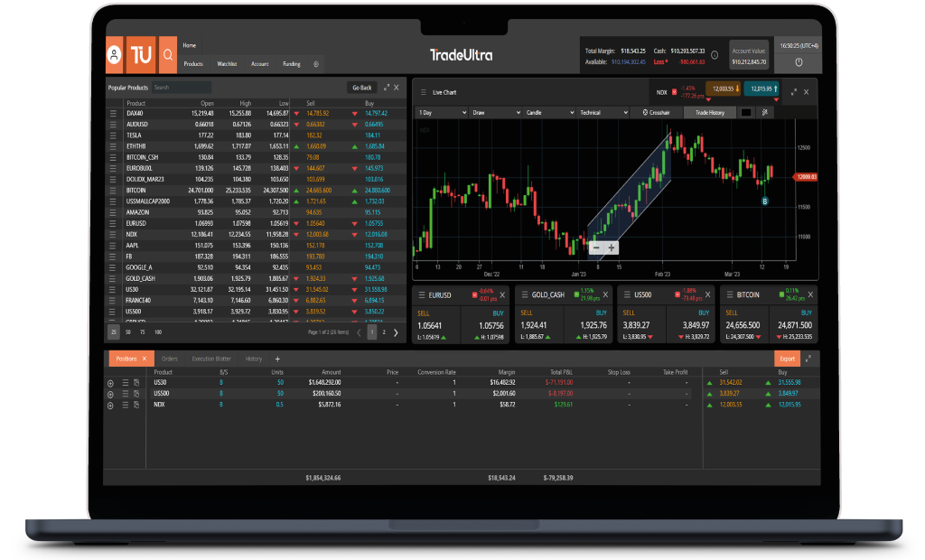
Task: Click the Export button
Action: [788, 359]
